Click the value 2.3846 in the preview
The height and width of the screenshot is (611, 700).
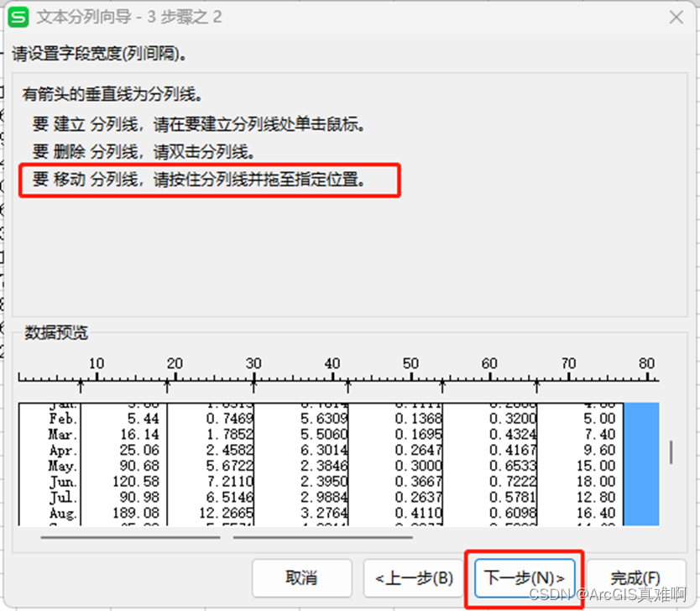[x=324, y=466]
